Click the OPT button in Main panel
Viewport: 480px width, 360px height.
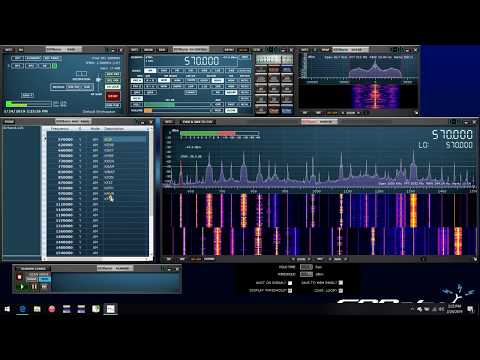click(x=18, y=58)
